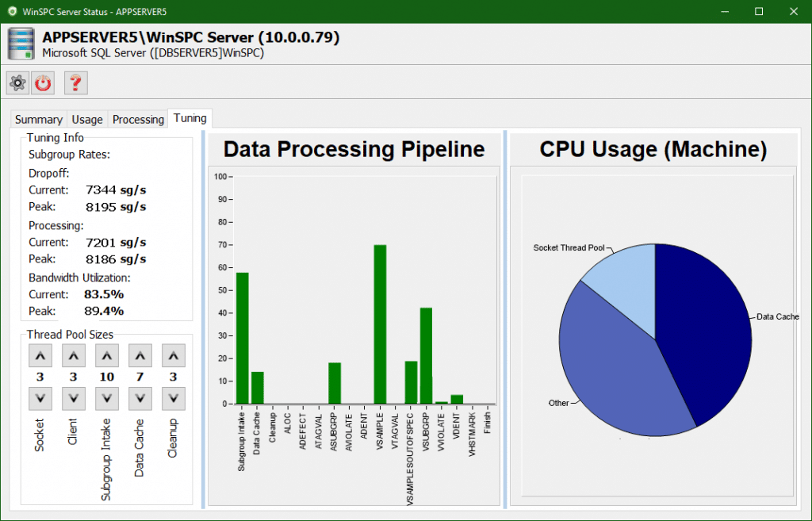Increase the Data Cache thread pool size
This screenshot has width=812, height=521.
point(140,355)
